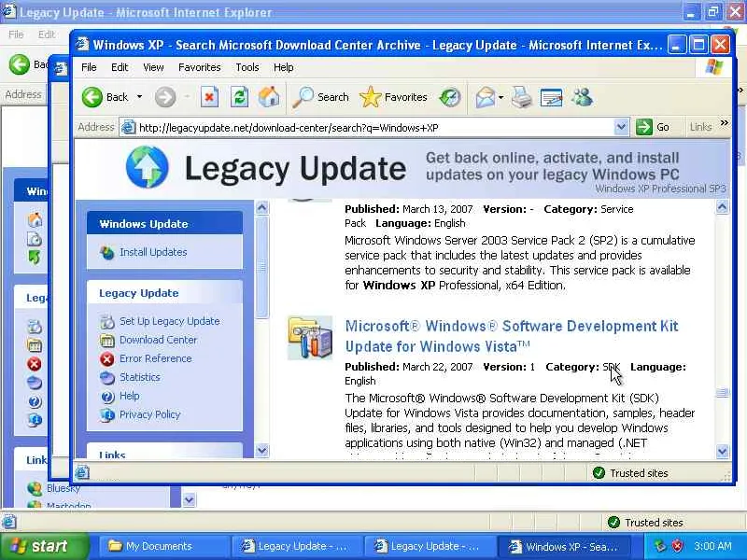Open the Bluesky link in background window

63,488
